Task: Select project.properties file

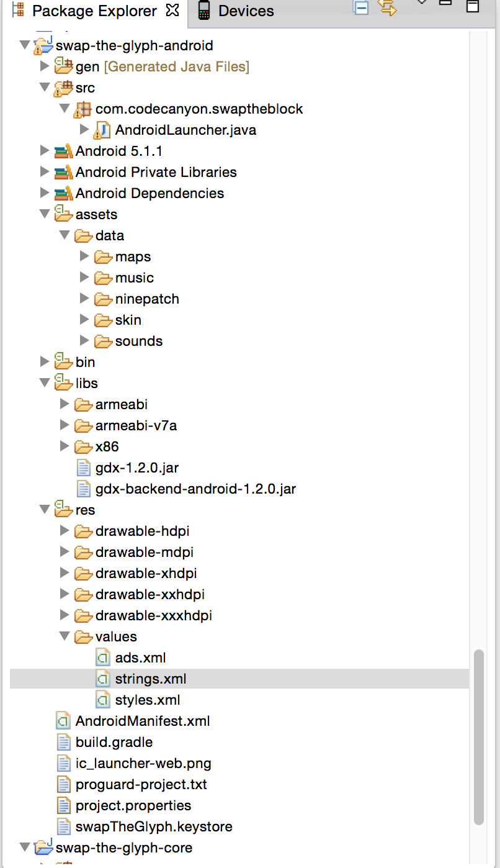Action: coord(133,805)
